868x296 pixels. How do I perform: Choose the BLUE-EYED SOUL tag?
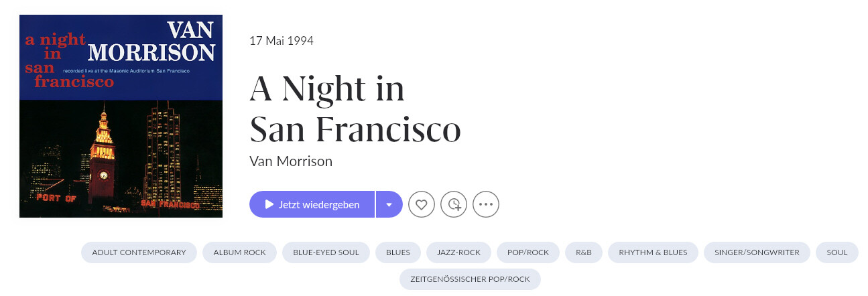point(326,252)
